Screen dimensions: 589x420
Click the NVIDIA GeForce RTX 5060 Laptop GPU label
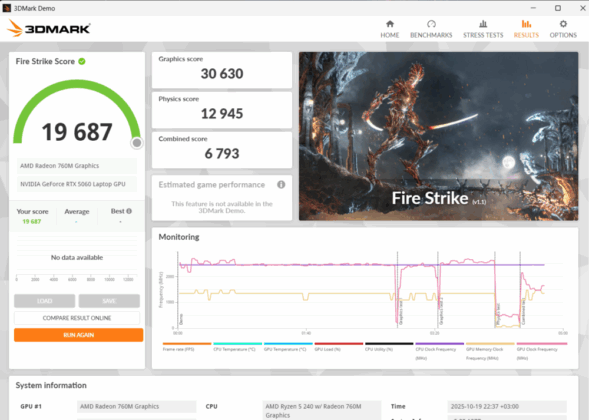coord(77,184)
